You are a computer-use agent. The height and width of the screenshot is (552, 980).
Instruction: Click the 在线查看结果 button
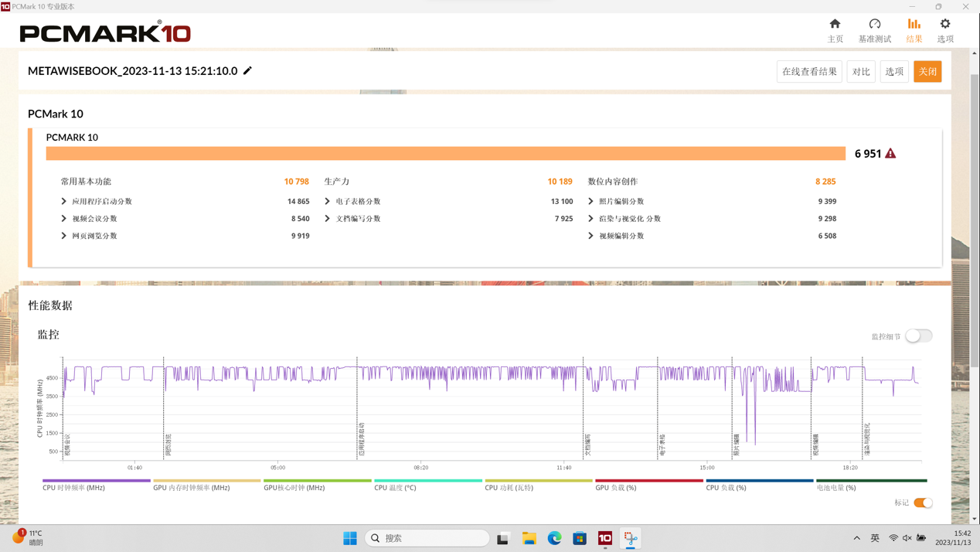[x=809, y=72]
